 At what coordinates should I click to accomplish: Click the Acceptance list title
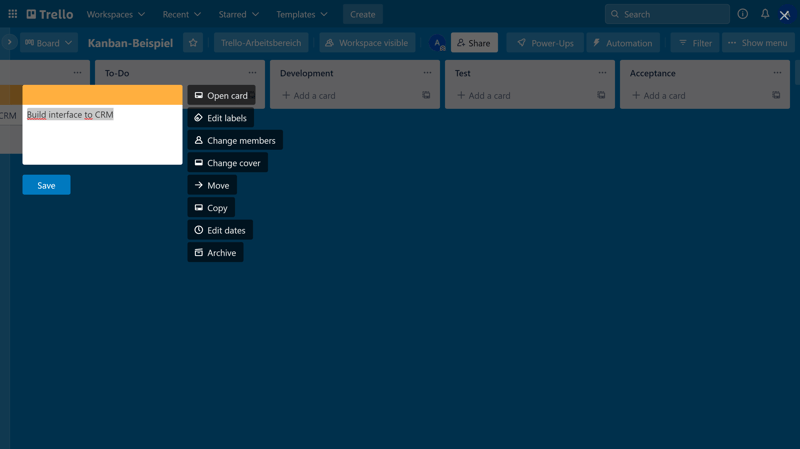[653, 73]
